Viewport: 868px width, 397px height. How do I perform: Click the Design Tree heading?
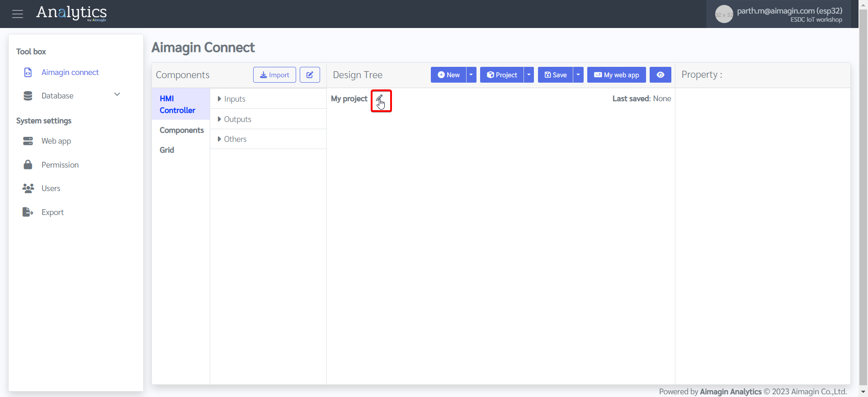point(358,75)
